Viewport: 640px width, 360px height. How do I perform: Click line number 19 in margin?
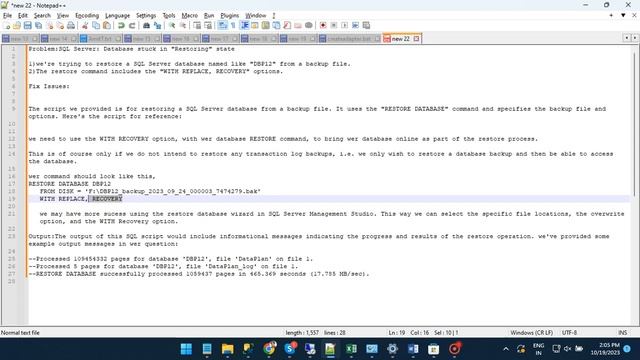click(x=11, y=199)
